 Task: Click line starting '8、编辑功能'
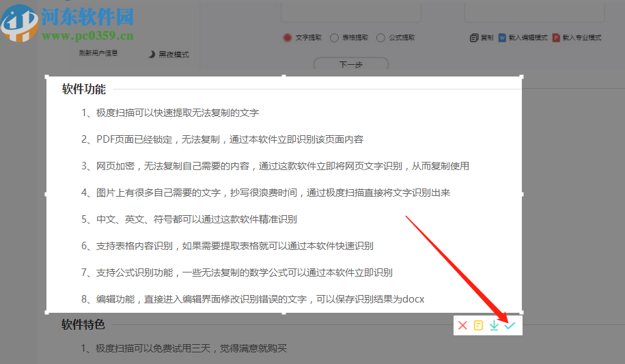pyautogui.click(x=253, y=299)
